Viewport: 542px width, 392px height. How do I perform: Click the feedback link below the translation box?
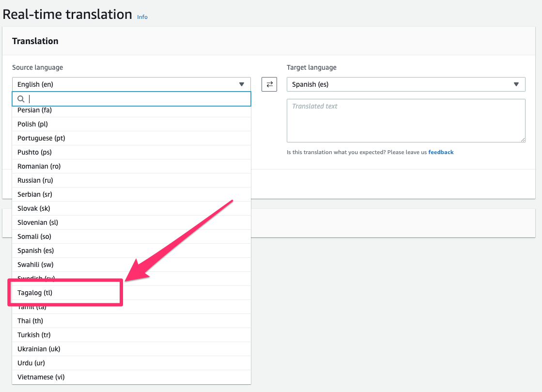tap(441, 152)
